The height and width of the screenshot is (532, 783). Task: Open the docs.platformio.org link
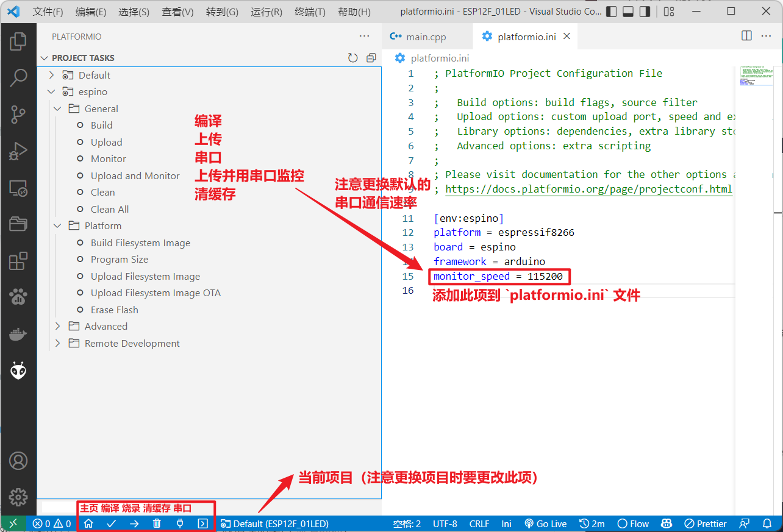pos(588,189)
